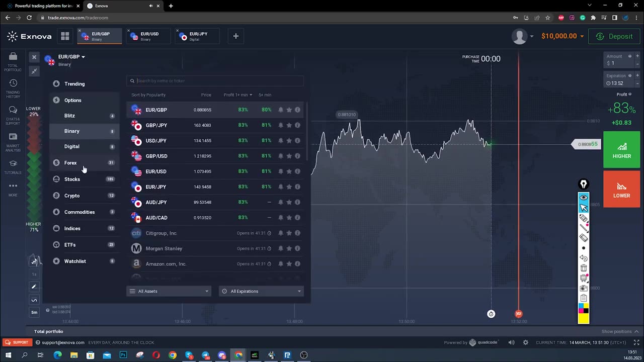
Task: Expand the EUR/GBP asset dropdown arrow
Action: coord(83,57)
